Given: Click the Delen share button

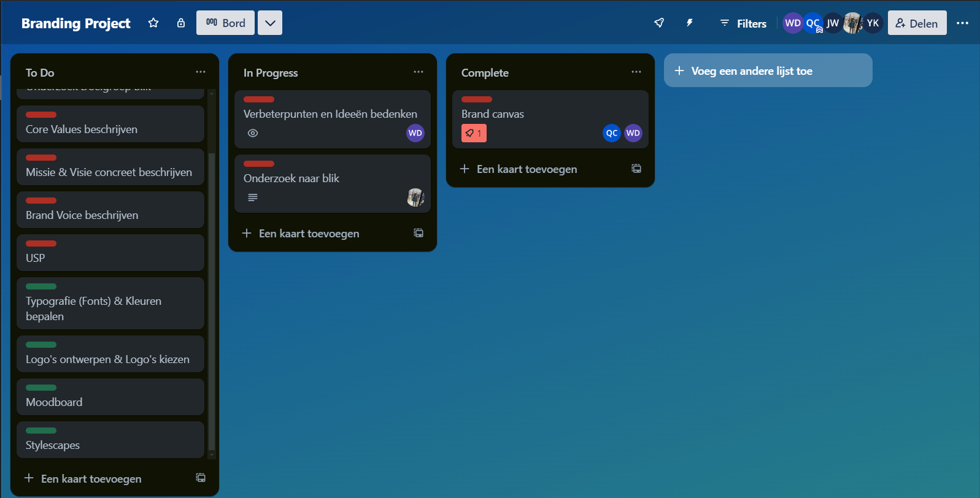Looking at the screenshot, I should pos(917,23).
